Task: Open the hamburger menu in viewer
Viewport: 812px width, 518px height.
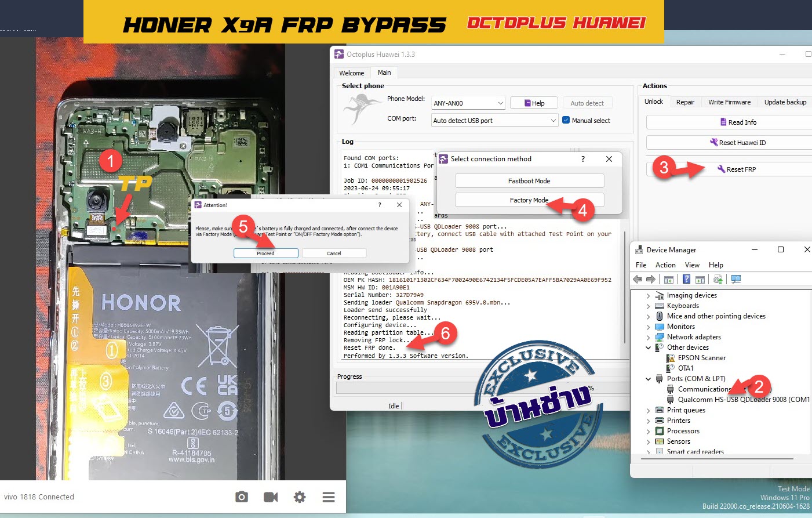Action: coord(329,497)
